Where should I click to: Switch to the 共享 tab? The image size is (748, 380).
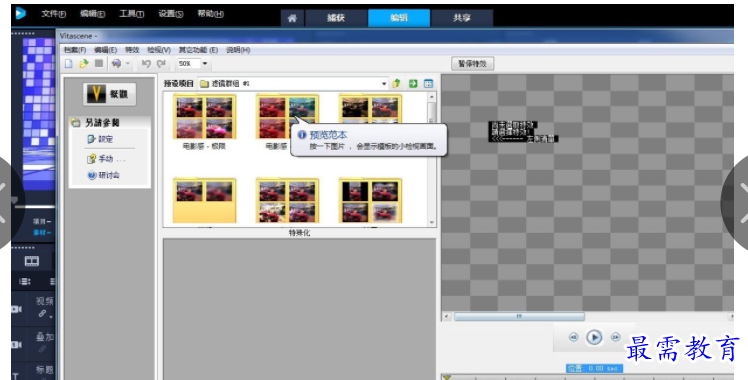(x=462, y=18)
